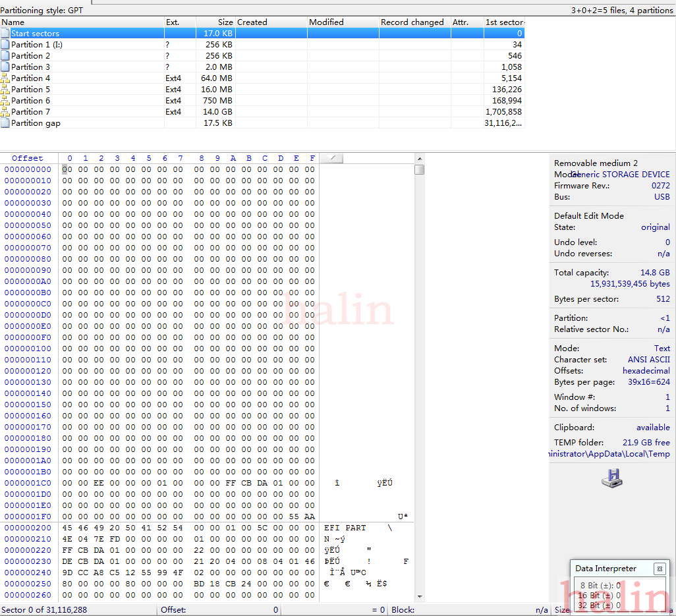676x616 pixels.
Task: Select the Partition 1 (I:) icon
Action: pos(5,45)
